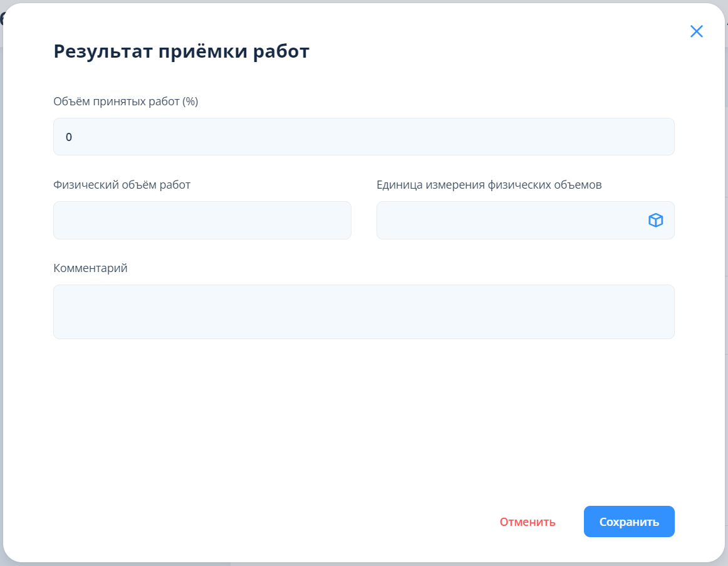The height and width of the screenshot is (566, 728).
Task: Click empty dialog space under the Комментарий field
Action: (363, 414)
